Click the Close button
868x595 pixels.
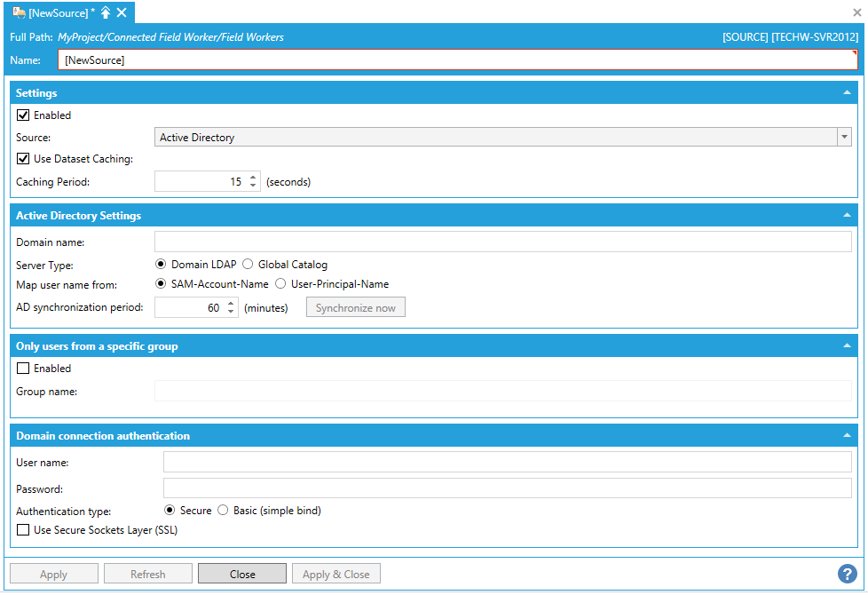242,574
